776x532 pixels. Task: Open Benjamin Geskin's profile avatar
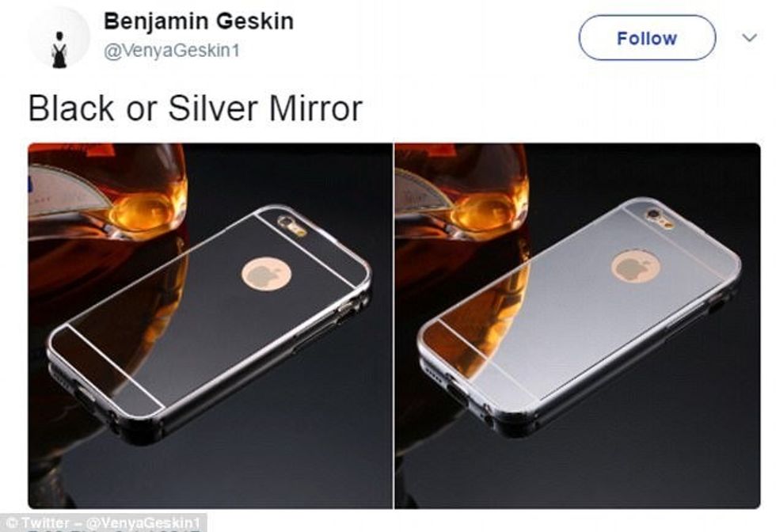pos(59,38)
